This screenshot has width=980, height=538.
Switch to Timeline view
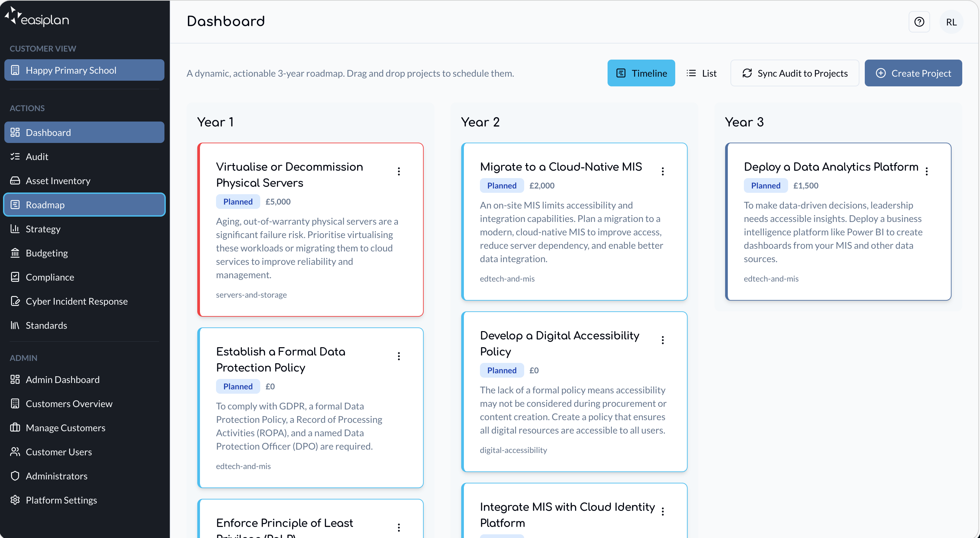click(641, 73)
